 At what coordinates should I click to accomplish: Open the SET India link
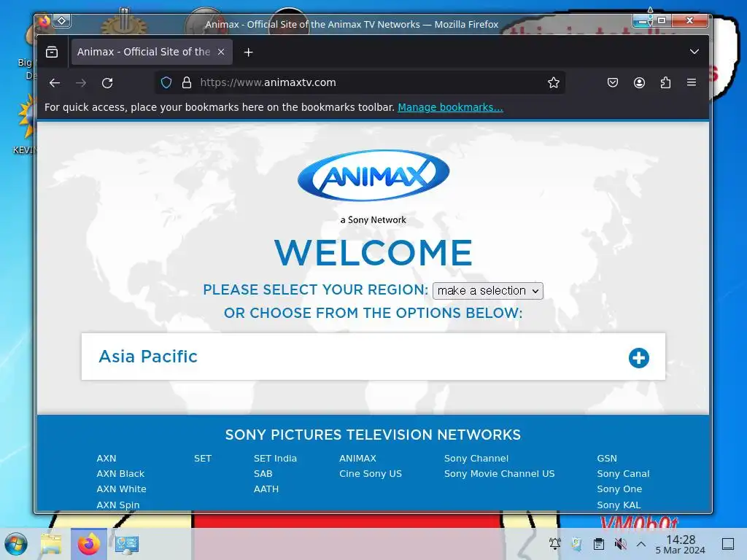[x=275, y=458]
